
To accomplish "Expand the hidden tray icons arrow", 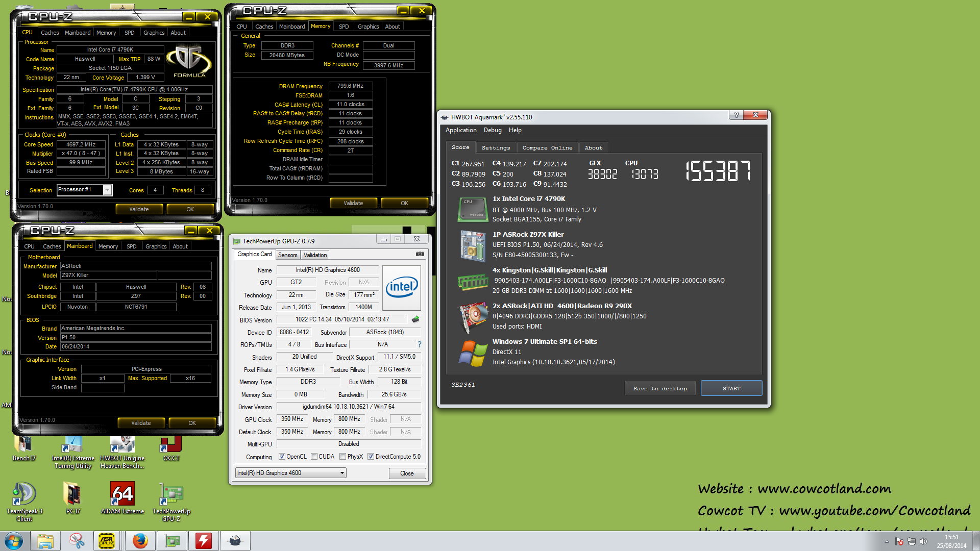I will (x=887, y=541).
